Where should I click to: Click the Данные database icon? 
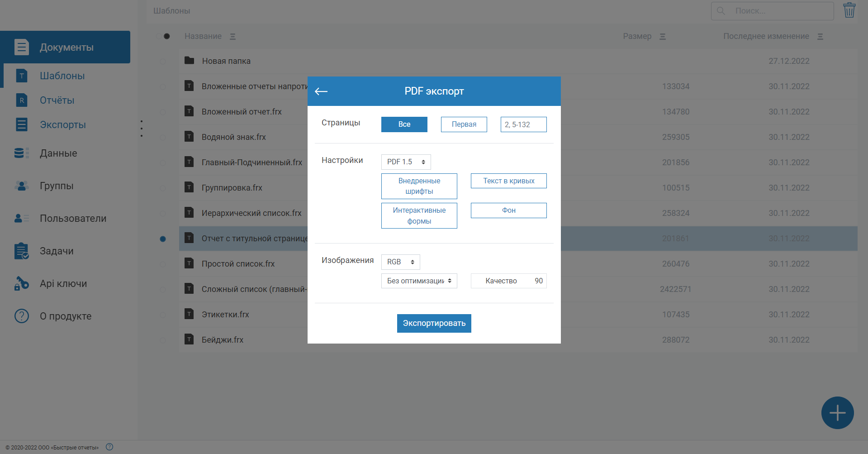tap(21, 153)
